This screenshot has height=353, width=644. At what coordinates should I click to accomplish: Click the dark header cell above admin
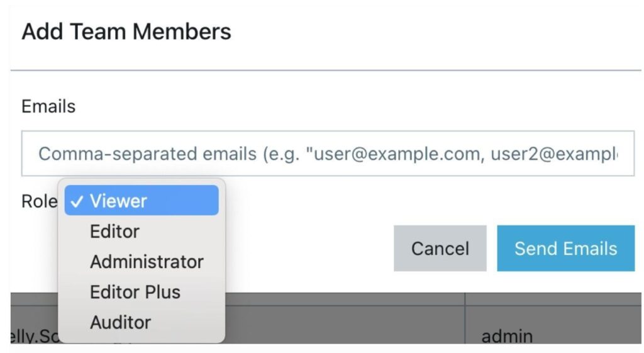pyautogui.click(x=553, y=300)
